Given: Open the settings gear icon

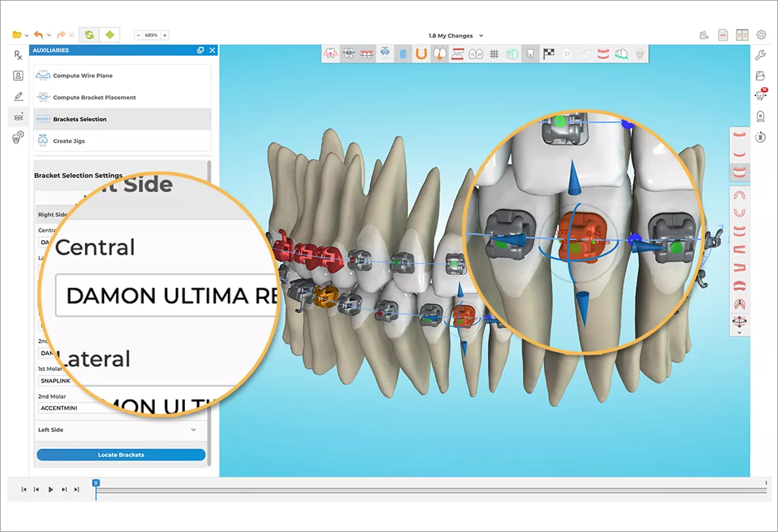Looking at the screenshot, I should point(762,35).
